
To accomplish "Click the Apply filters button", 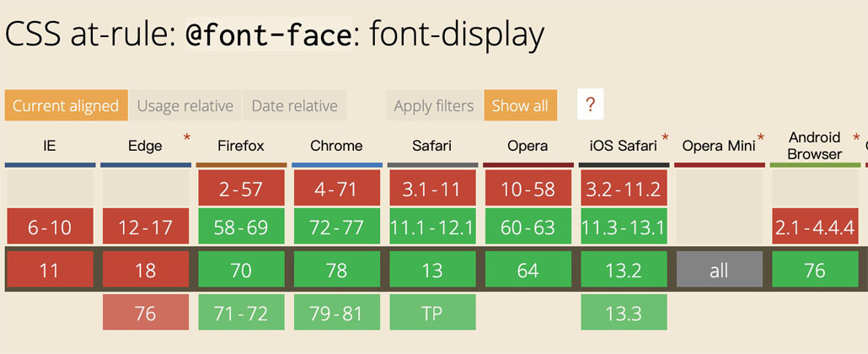I will coord(434,105).
